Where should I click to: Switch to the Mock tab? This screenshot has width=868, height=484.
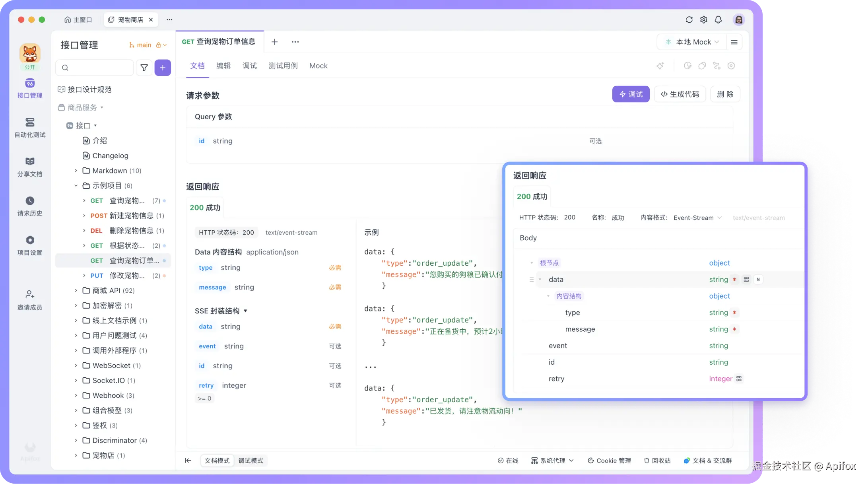(x=318, y=66)
